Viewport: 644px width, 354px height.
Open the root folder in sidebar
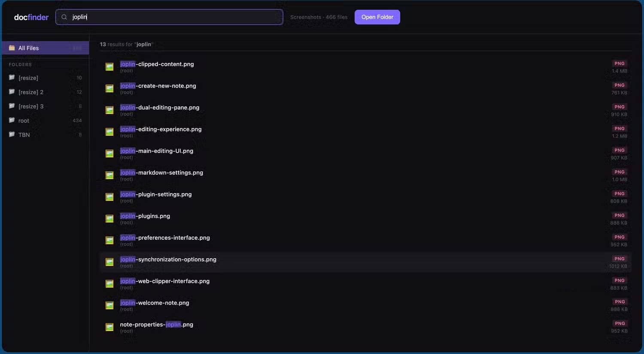(x=46, y=120)
